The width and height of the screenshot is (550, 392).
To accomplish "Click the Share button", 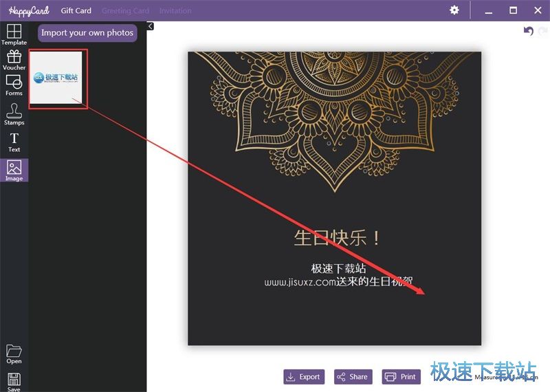I will 353,377.
